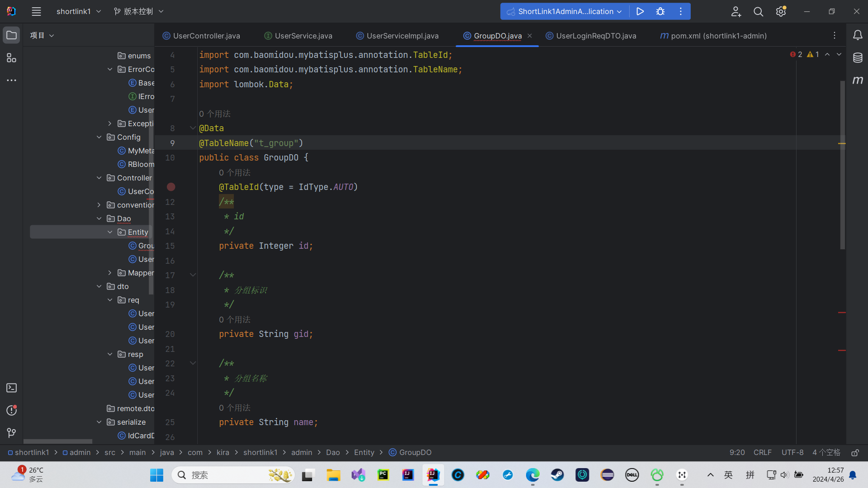This screenshot has width=868, height=488.
Task: Expand the Mapper folder
Action: pos(110,273)
